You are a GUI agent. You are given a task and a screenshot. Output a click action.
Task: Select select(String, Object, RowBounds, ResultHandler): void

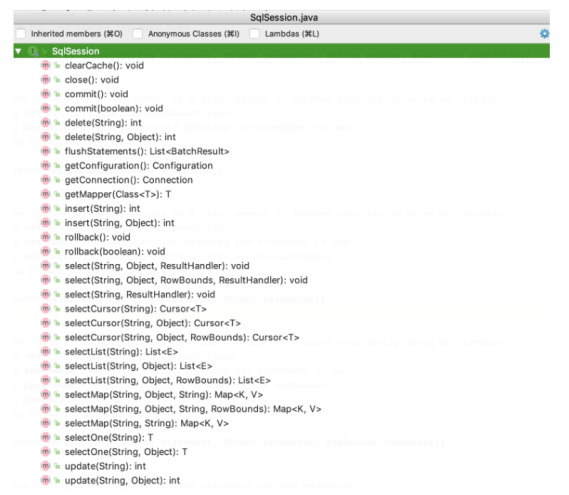coord(186,280)
